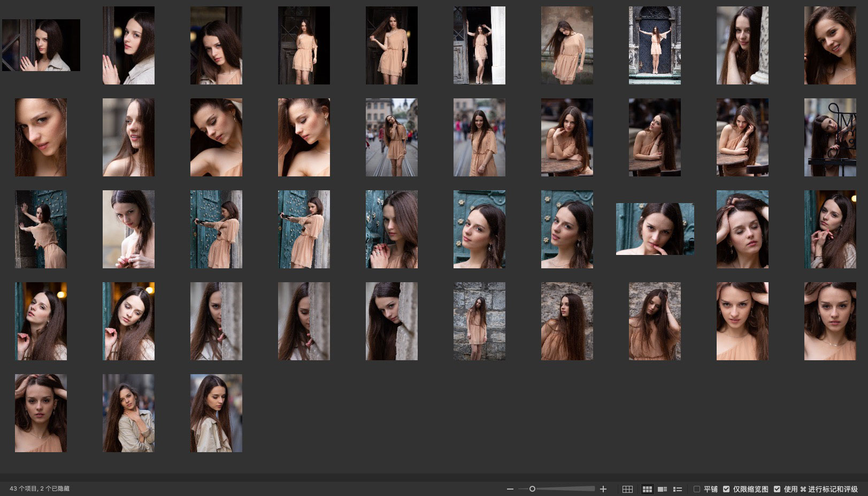
Task: Click the plus icon to enlarge thumbnails
Action: pos(603,489)
